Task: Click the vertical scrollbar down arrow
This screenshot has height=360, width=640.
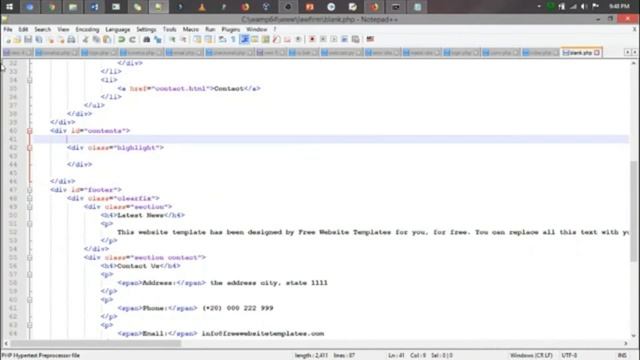Action: click(633, 336)
